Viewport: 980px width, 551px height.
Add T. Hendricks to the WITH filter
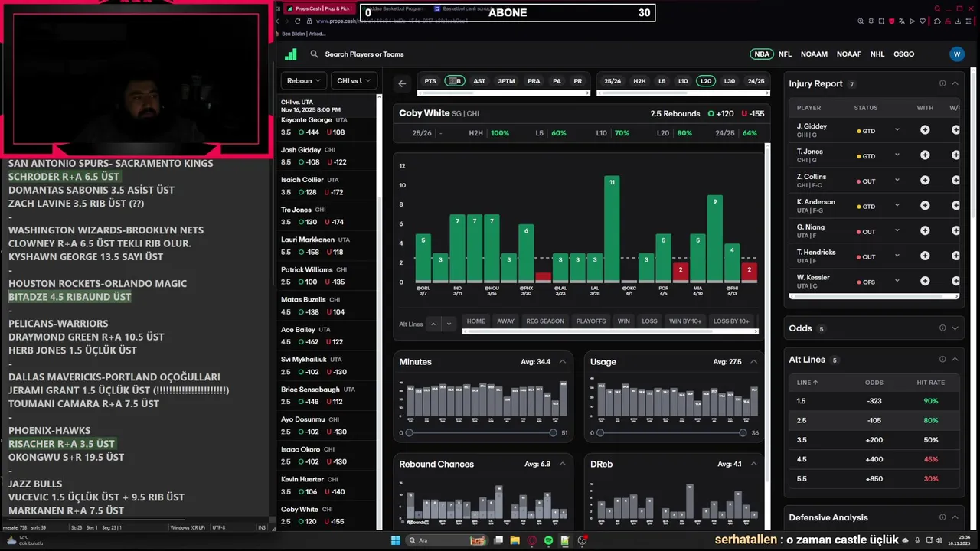[x=925, y=256]
